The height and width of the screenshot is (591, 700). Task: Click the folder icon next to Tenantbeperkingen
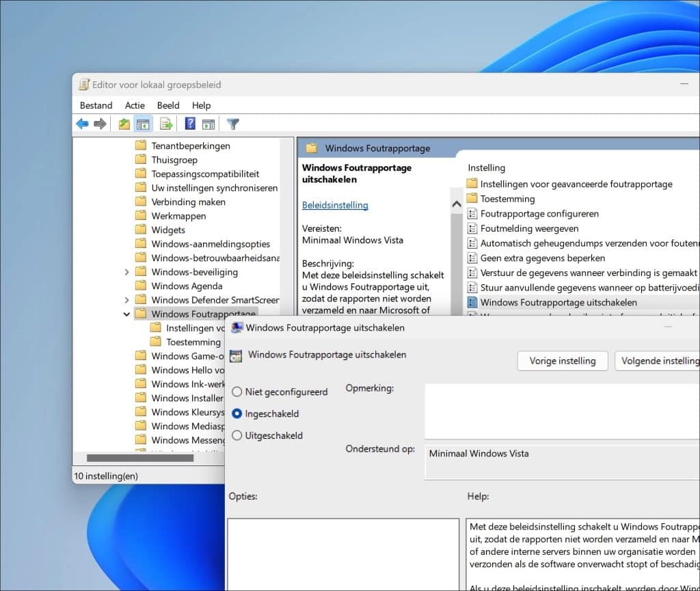(x=141, y=146)
